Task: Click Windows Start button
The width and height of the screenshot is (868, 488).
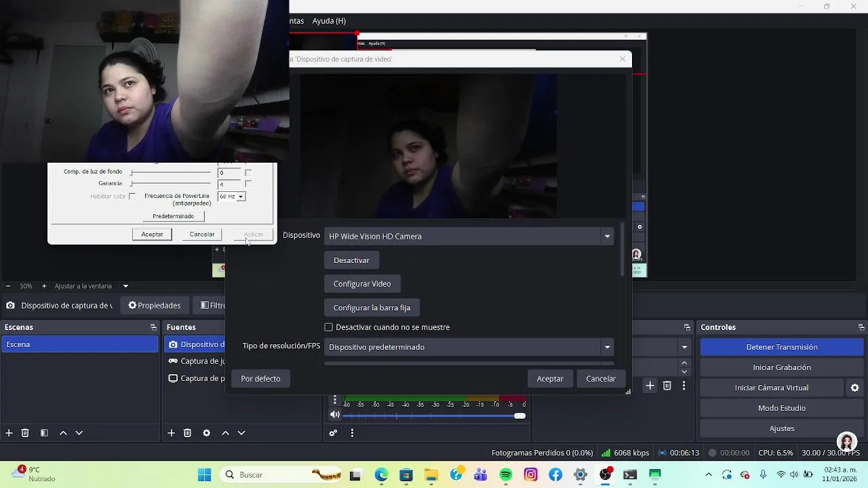Action: [x=204, y=474]
